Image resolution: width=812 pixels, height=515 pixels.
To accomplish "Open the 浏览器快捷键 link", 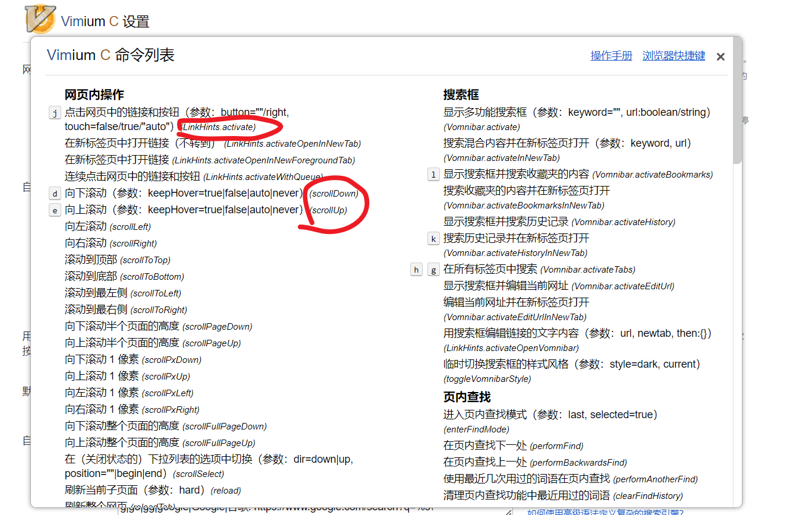I will click(673, 55).
